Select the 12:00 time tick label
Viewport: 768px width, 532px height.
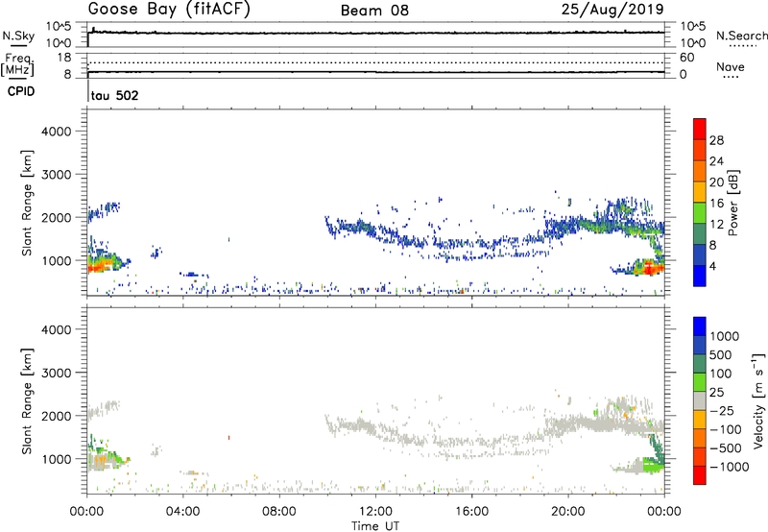[x=375, y=512]
